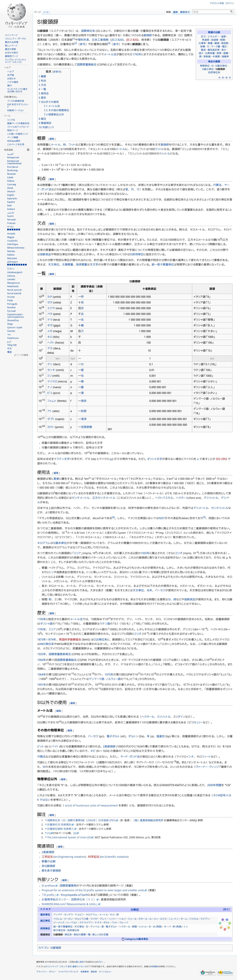Open the Deutsch language version link
This screenshot has height=980, width=237.
point(11,191)
